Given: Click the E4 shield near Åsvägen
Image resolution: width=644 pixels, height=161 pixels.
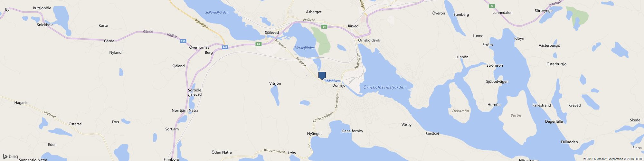Looking at the screenshot, I should [324, 26].
